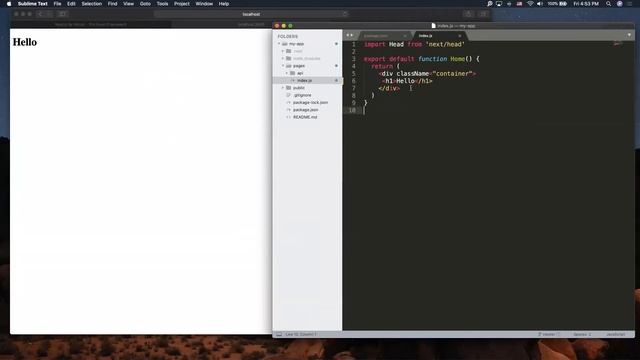The image size is (640, 360).
Task: Open the Project menu
Action: click(182, 4)
